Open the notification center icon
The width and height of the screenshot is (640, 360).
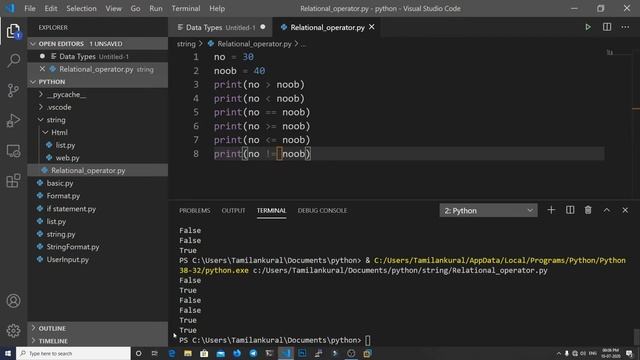tap(629, 353)
